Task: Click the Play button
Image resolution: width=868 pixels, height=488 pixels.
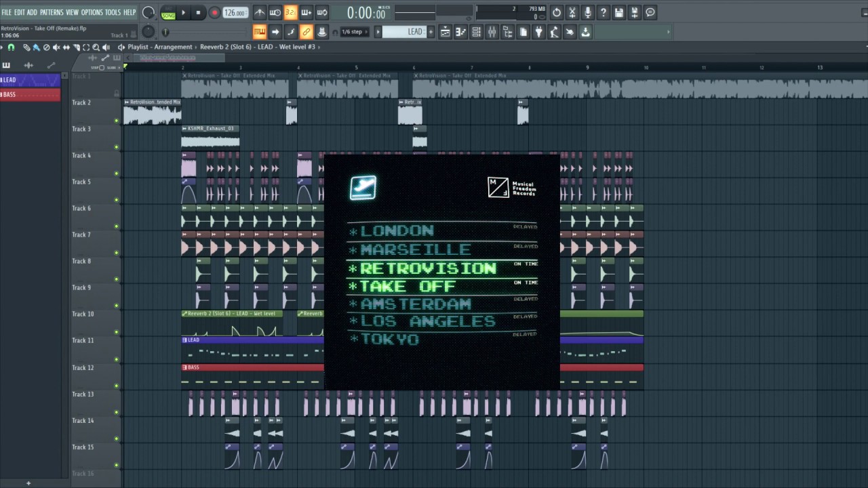Action: point(183,13)
